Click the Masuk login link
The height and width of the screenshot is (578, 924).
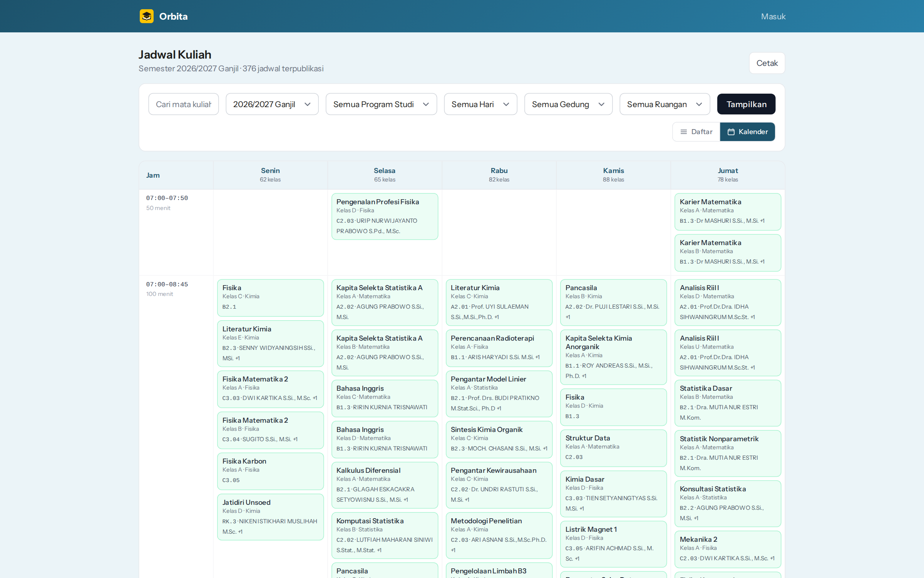click(773, 16)
